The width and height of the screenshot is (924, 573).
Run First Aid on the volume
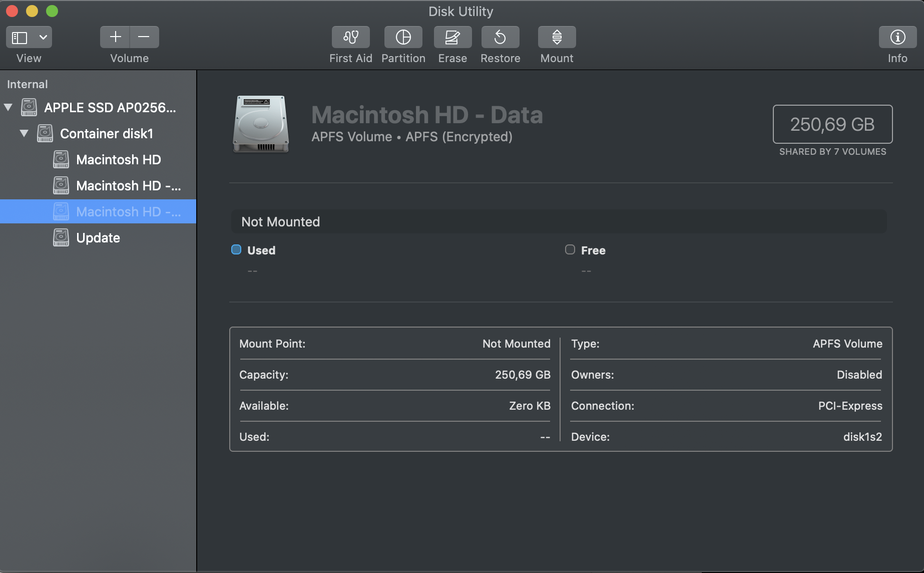tap(350, 38)
